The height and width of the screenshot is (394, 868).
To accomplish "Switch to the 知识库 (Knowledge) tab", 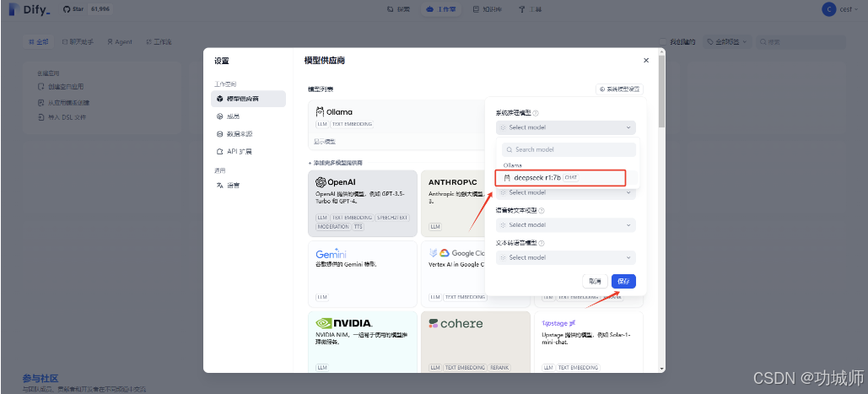I will pos(488,9).
